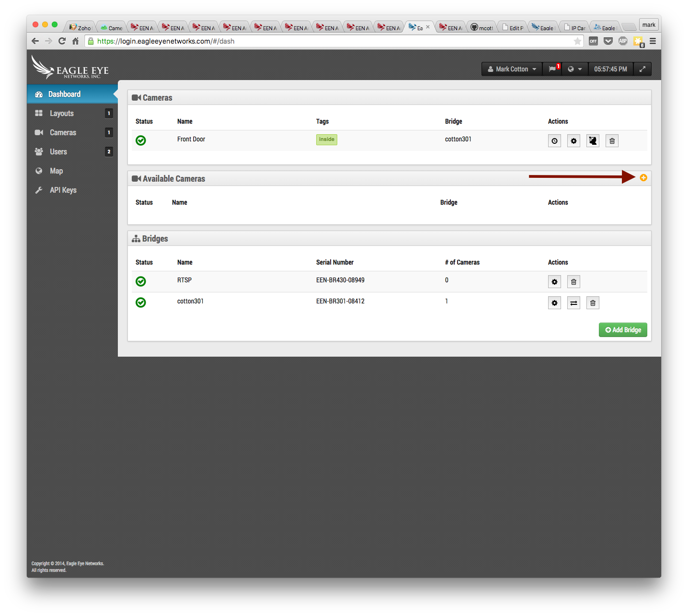
Task: Click the green Add Bridge button
Action: 622,330
